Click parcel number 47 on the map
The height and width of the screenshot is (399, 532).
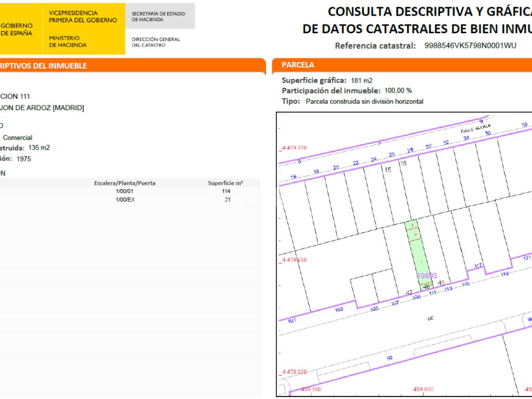(409, 293)
